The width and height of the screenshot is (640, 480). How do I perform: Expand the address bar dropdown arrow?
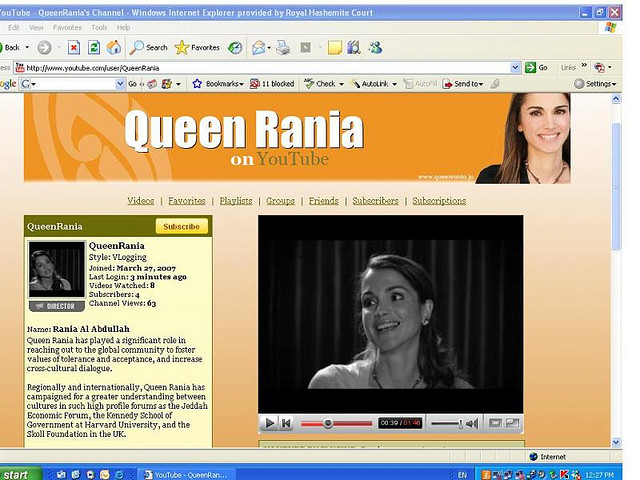click(x=516, y=67)
